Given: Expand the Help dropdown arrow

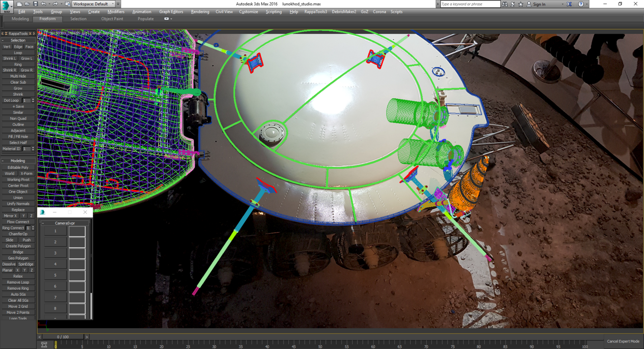Looking at the screenshot, I should [x=587, y=4].
